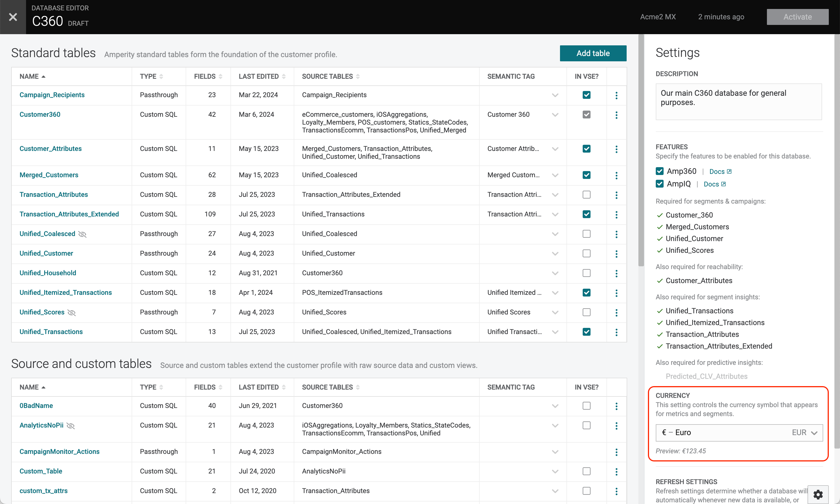The width and height of the screenshot is (840, 504).
Task: Close the database editor with X icon
Action: tap(13, 17)
